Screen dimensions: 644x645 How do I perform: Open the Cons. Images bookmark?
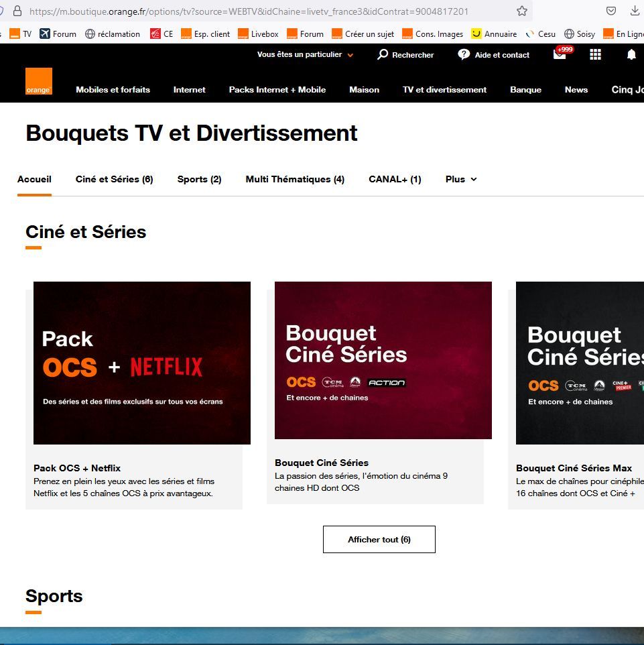click(x=433, y=34)
